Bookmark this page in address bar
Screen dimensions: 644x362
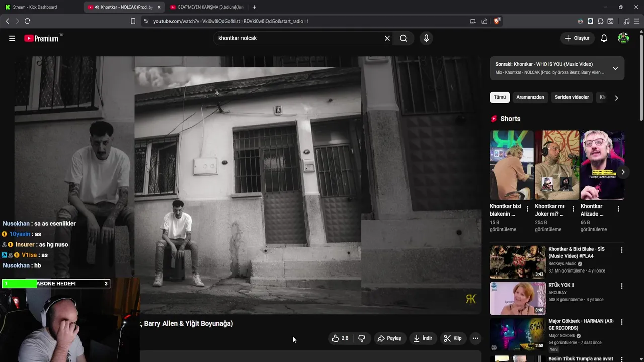tap(133, 21)
